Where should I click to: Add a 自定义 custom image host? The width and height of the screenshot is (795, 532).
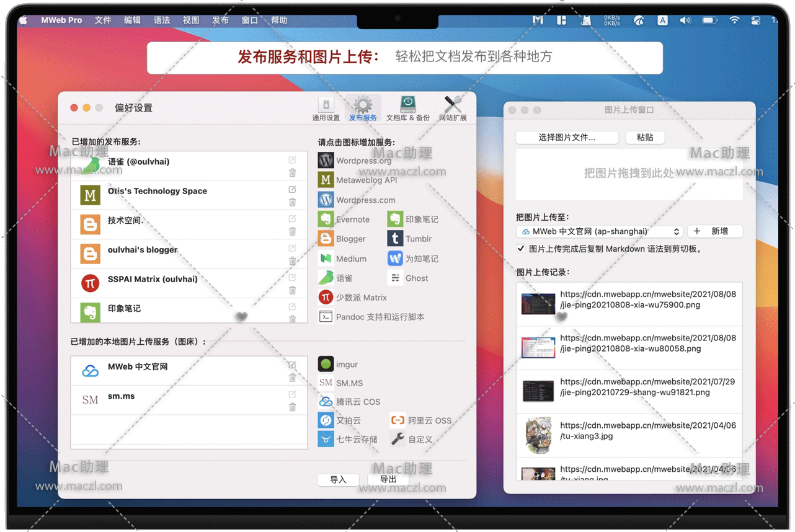pos(397,439)
